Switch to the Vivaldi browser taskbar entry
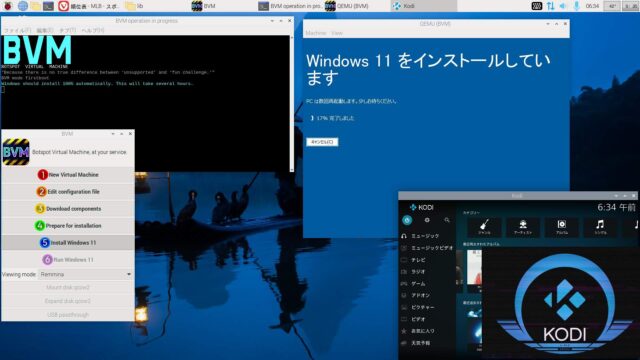Viewport: 640px width, 360px height. coord(89,6)
